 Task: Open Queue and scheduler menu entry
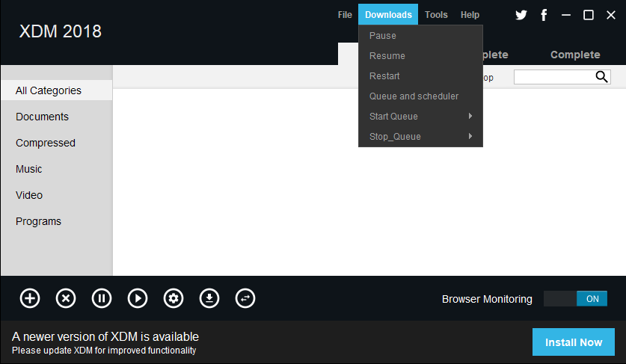click(420, 96)
